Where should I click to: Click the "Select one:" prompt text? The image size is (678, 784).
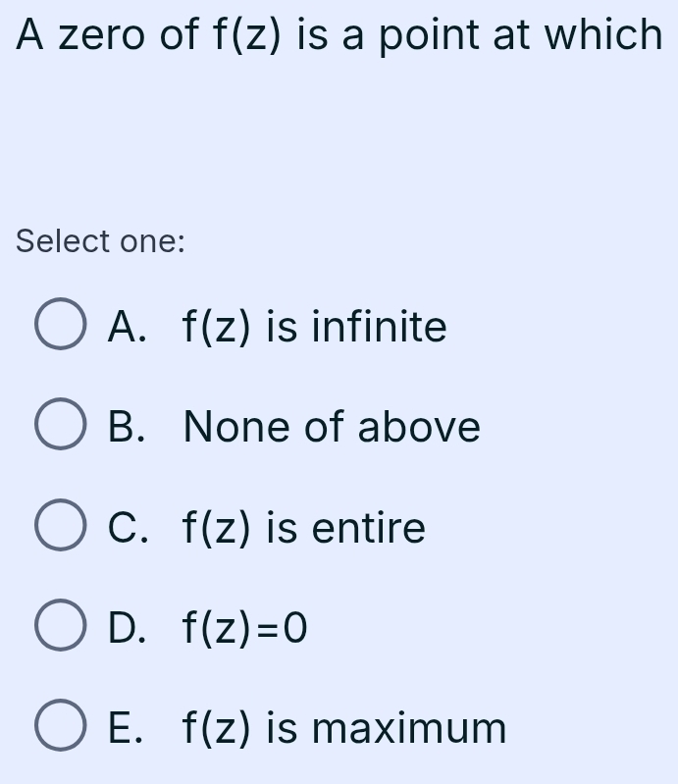pyautogui.click(x=101, y=240)
